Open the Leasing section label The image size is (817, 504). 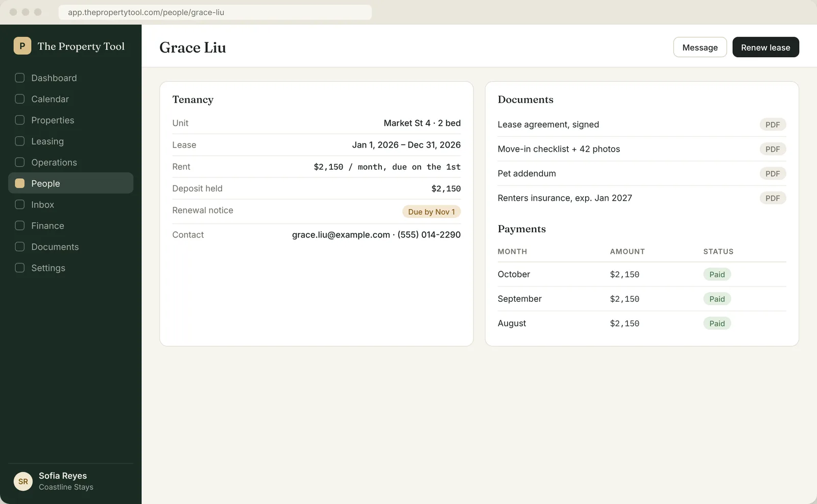(x=47, y=141)
